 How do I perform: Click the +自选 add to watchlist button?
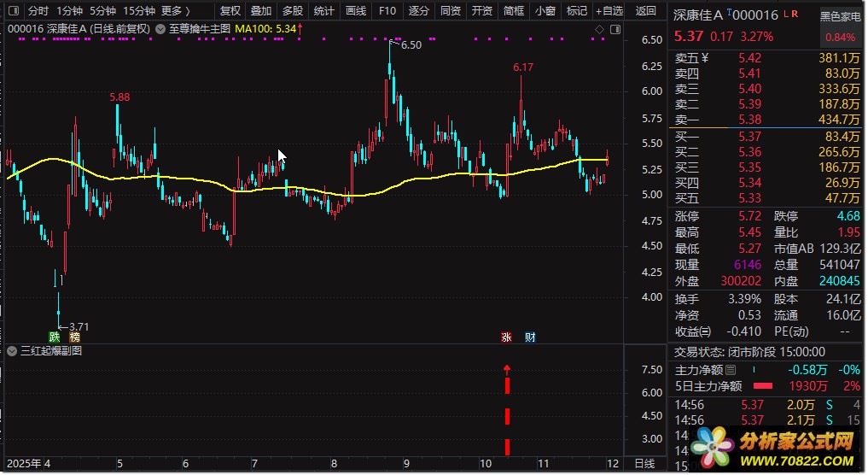608,11
